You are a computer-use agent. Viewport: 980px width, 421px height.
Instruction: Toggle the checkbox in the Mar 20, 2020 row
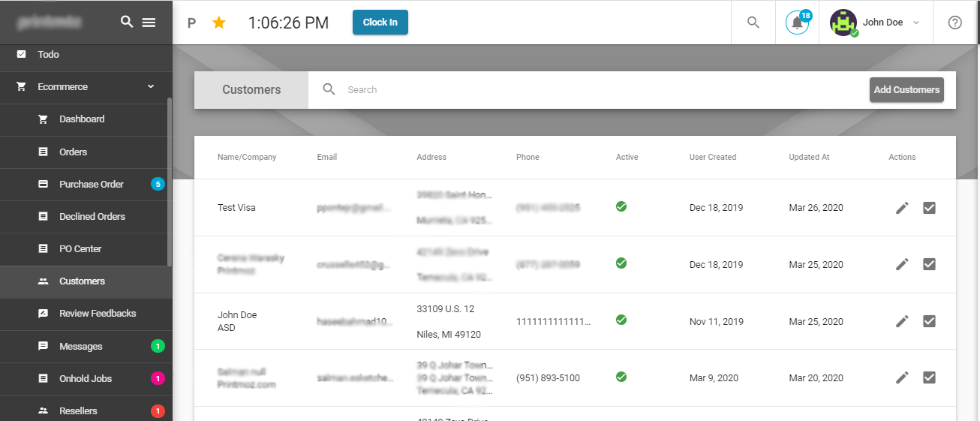click(x=929, y=378)
